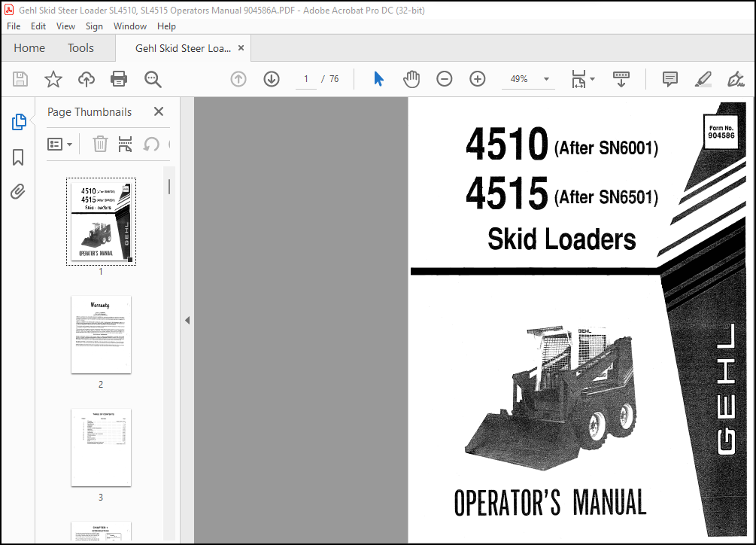Open the Edit menu
Screen dimensions: 756x545
click(x=38, y=26)
